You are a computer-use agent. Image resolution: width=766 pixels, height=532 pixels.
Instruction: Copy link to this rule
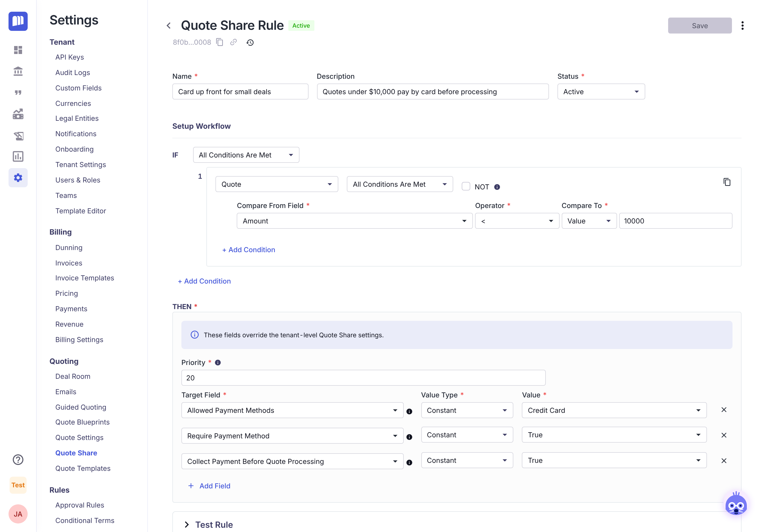234,42
